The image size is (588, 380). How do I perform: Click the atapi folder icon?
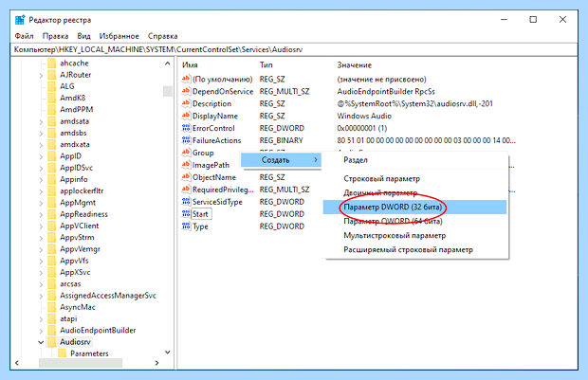[x=52, y=318]
